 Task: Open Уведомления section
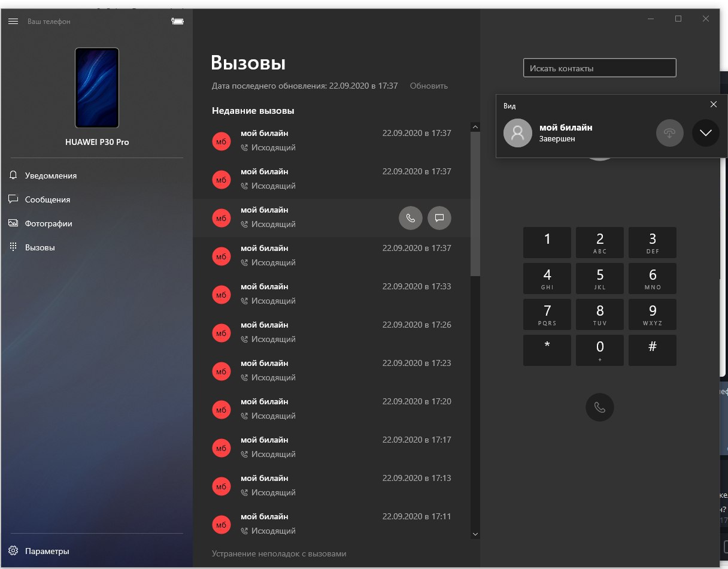97,175
